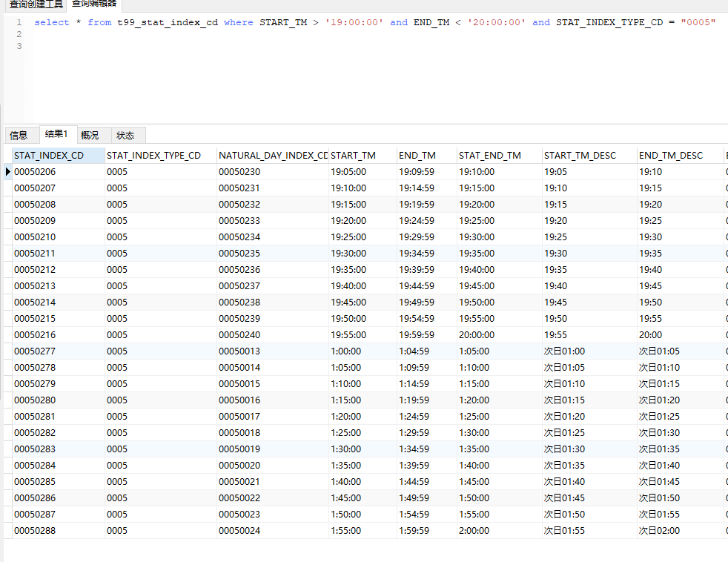Image resolution: width=728 pixels, height=562 pixels.
Task: Click "0005" string literal in query
Action: tap(698, 22)
